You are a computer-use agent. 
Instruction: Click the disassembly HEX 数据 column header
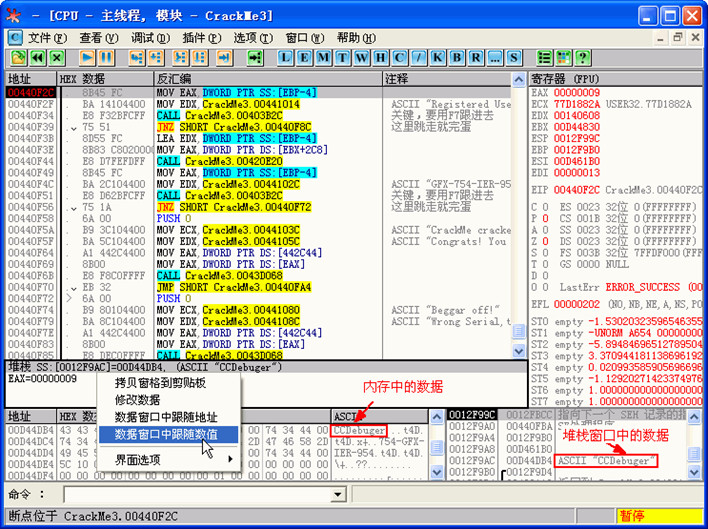105,79
